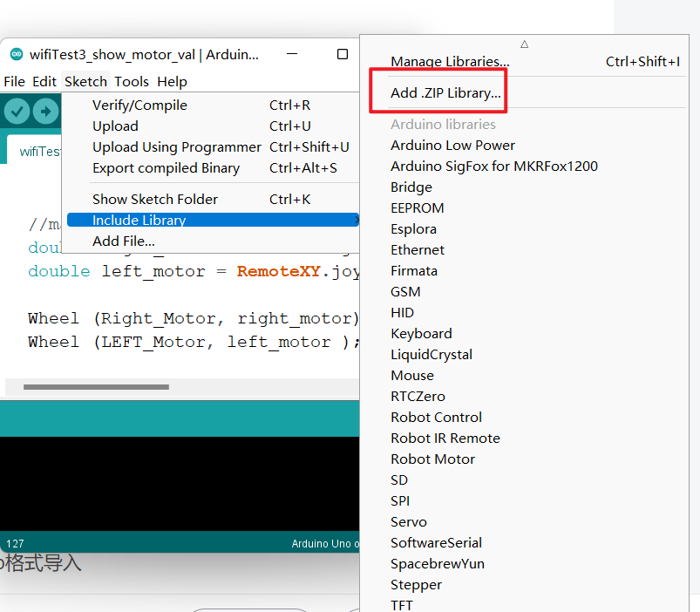Include the Robot Control library

(525, 418)
